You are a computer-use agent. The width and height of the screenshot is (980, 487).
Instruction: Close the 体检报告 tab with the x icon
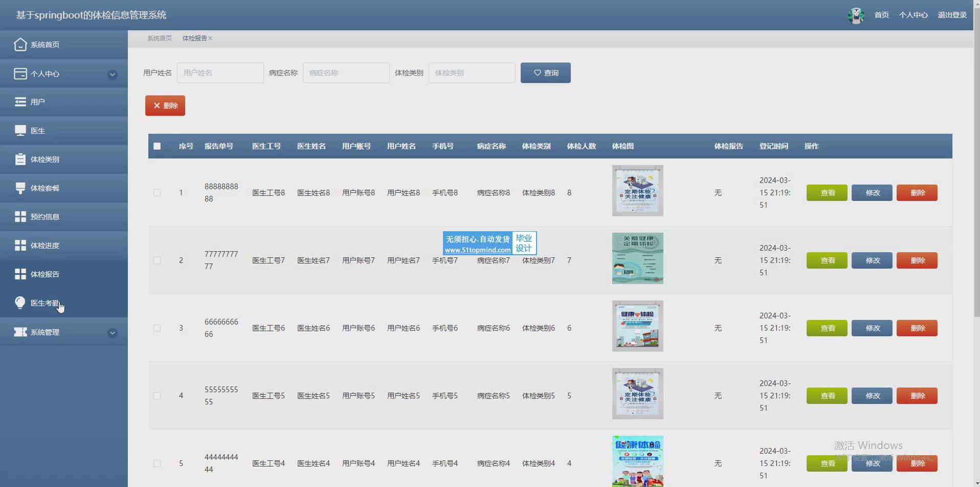click(x=210, y=38)
